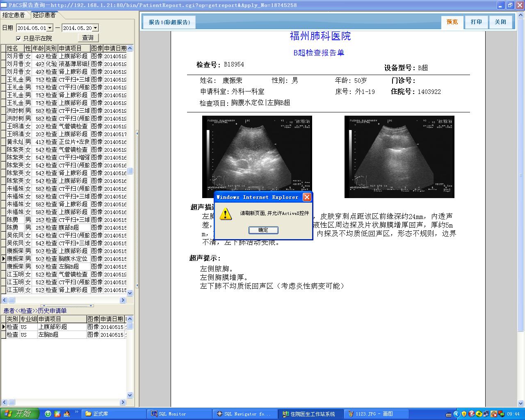Minimize the PACS报告查询 window
This screenshot has width=525, height=420.
(501, 5)
